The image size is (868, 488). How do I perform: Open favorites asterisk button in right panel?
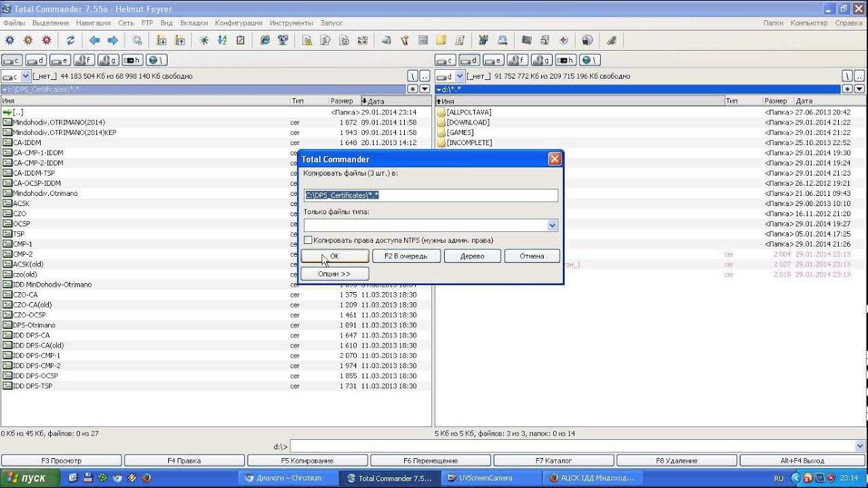point(847,89)
